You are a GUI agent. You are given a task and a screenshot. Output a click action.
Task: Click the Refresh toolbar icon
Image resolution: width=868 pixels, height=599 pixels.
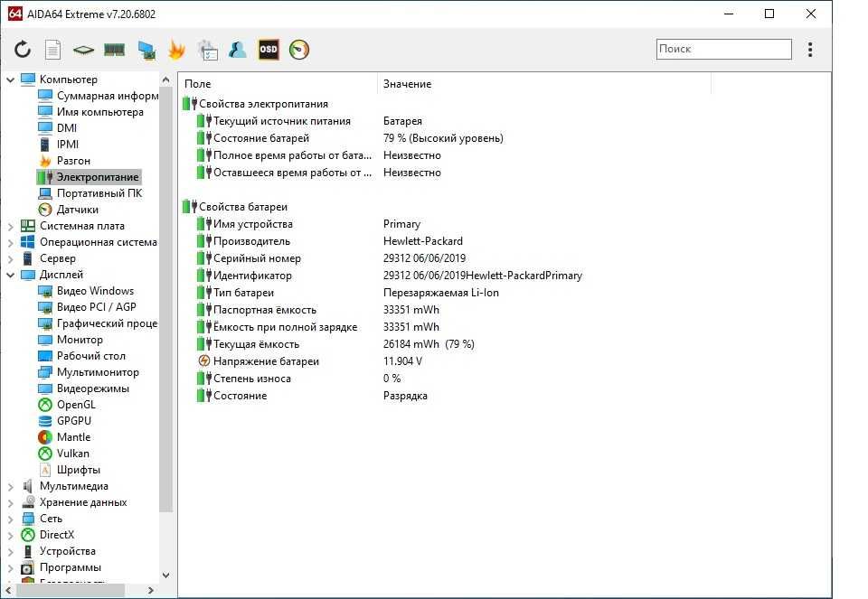coord(23,50)
